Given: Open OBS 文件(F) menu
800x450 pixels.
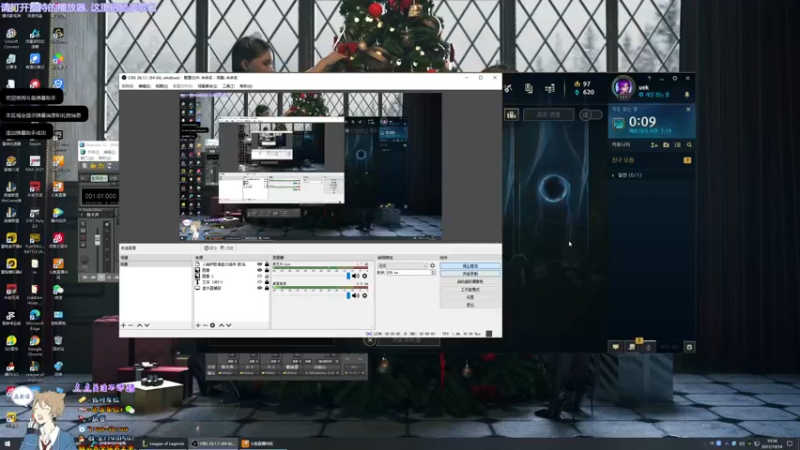Looking at the screenshot, I should [x=128, y=86].
